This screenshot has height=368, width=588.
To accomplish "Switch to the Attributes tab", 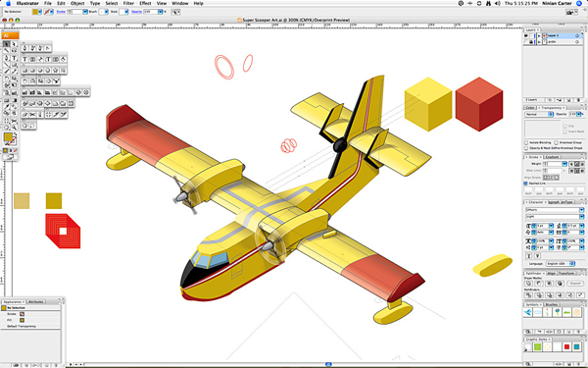I will click(35, 302).
